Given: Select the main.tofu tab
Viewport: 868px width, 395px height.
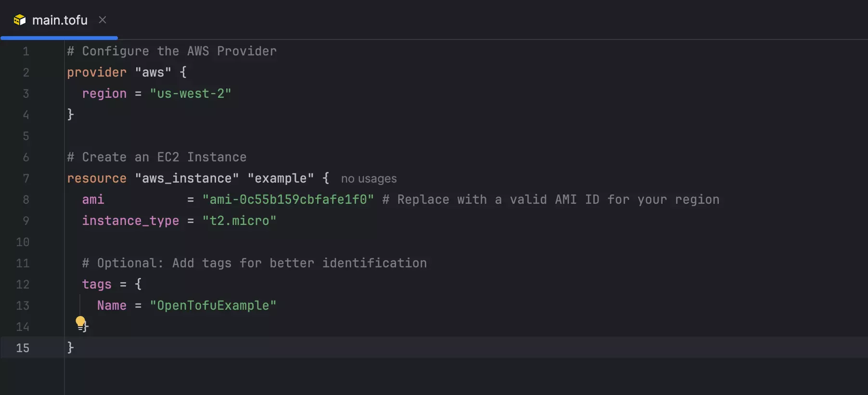Looking at the screenshot, I should [x=60, y=20].
